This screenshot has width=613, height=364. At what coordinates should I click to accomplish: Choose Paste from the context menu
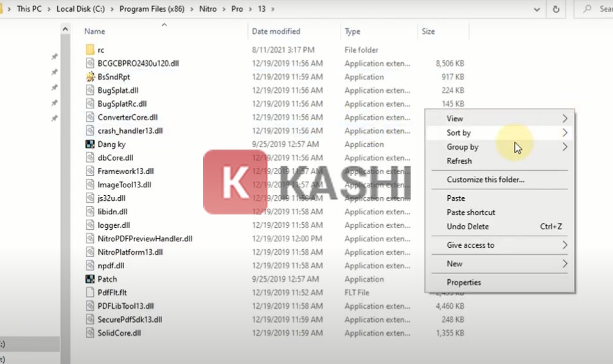click(x=456, y=198)
